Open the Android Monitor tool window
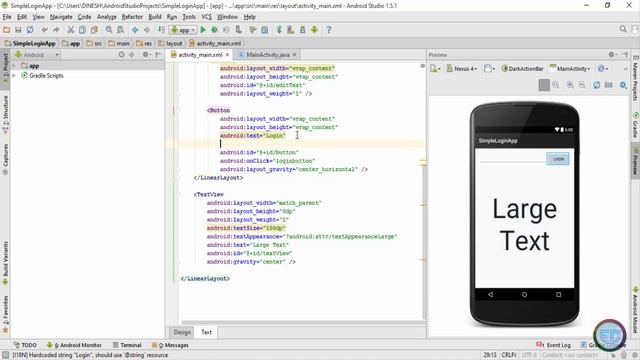Image resolution: width=640 pixels, height=360 pixels. coord(74,345)
